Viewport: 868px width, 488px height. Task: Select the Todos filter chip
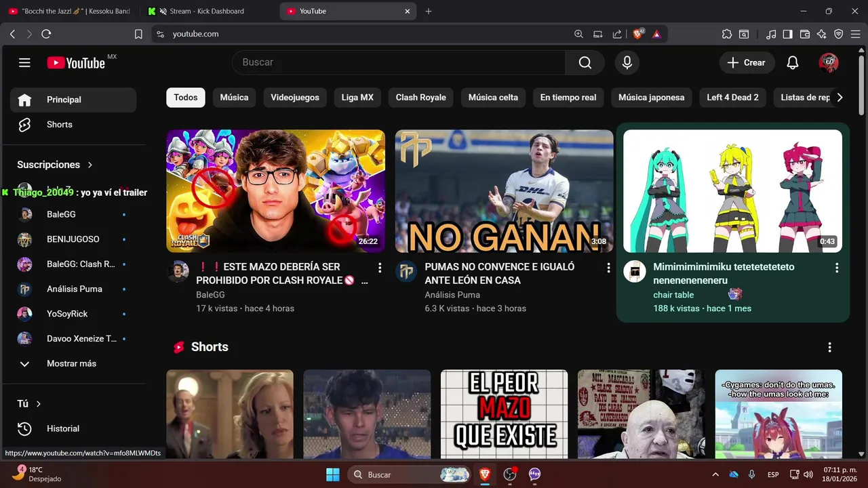186,98
